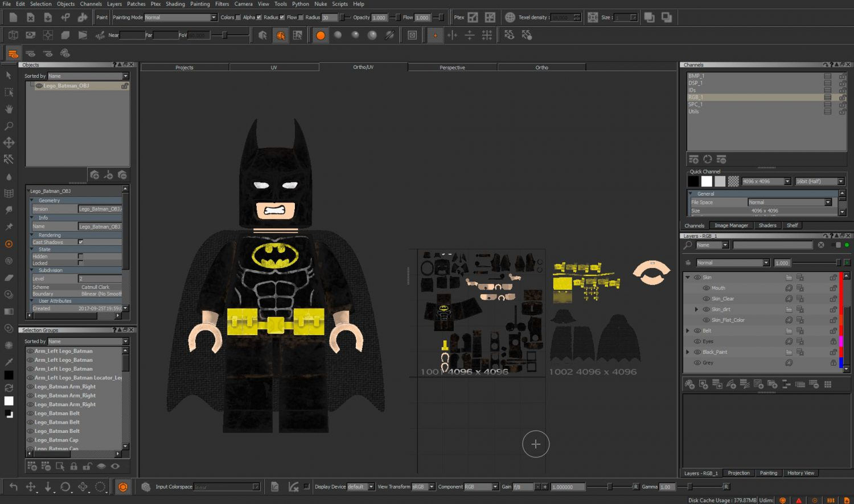
Task: Toggle the Colors checkbox
Action: [238, 18]
